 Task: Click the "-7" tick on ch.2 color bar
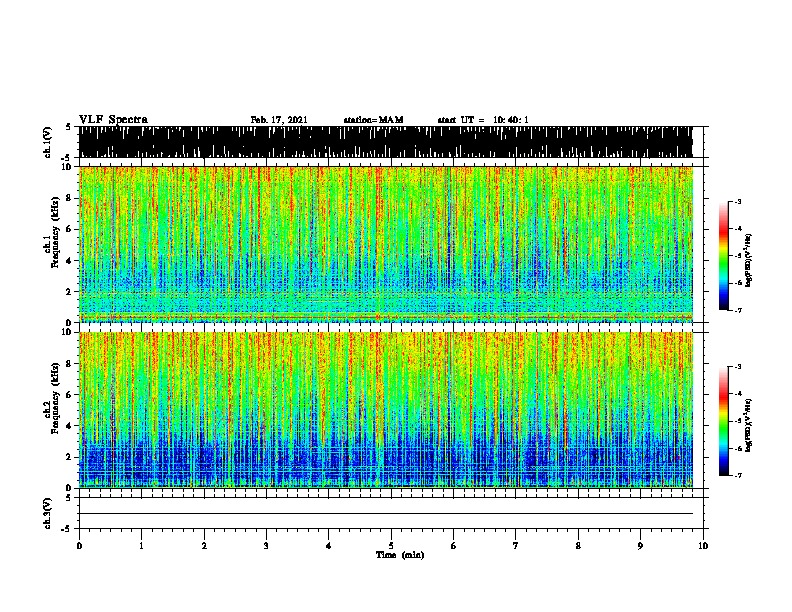click(x=737, y=475)
